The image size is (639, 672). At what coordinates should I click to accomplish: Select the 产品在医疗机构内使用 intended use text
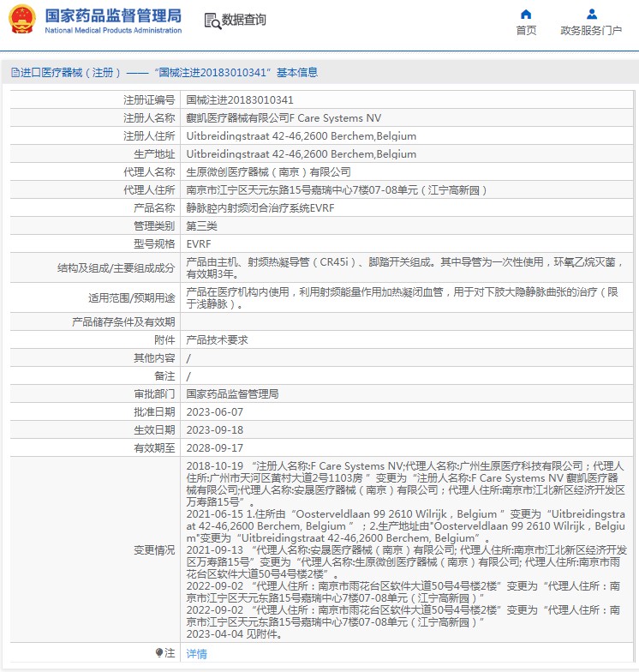coord(403,297)
